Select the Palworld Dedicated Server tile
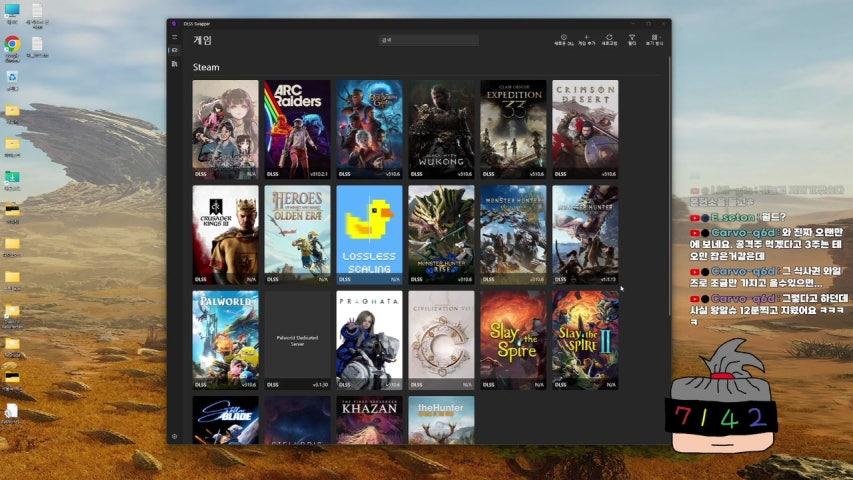This screenshot has height=480, width=853. pyautogui.click(x=297, y=340)
